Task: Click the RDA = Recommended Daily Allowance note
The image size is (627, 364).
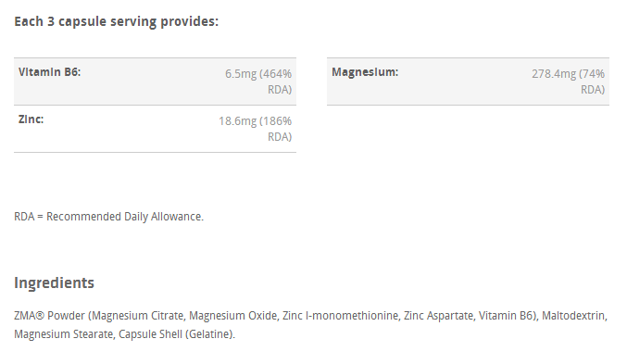Action: coord(108,217)
